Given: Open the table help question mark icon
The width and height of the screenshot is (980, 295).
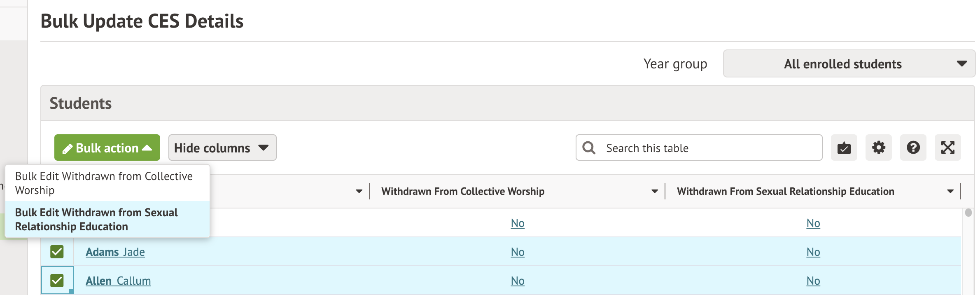Looking at the screenshot, I should tap(913, 147).
